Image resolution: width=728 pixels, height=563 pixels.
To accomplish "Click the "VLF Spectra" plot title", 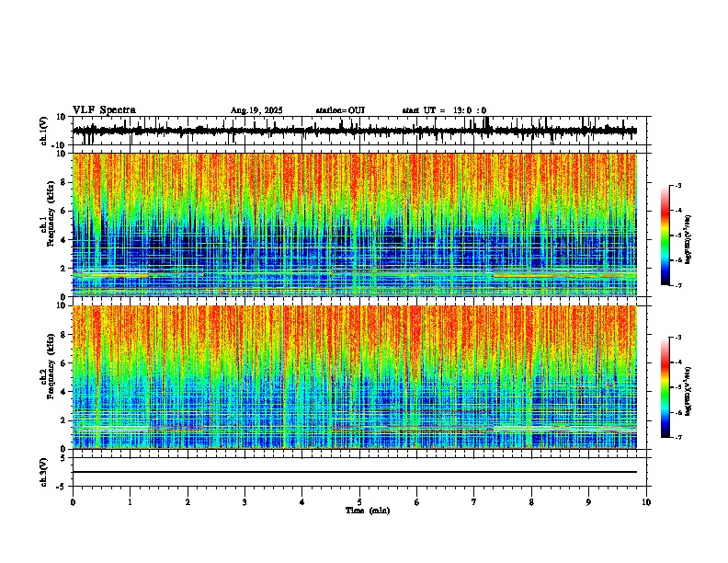I will (104, 110).
